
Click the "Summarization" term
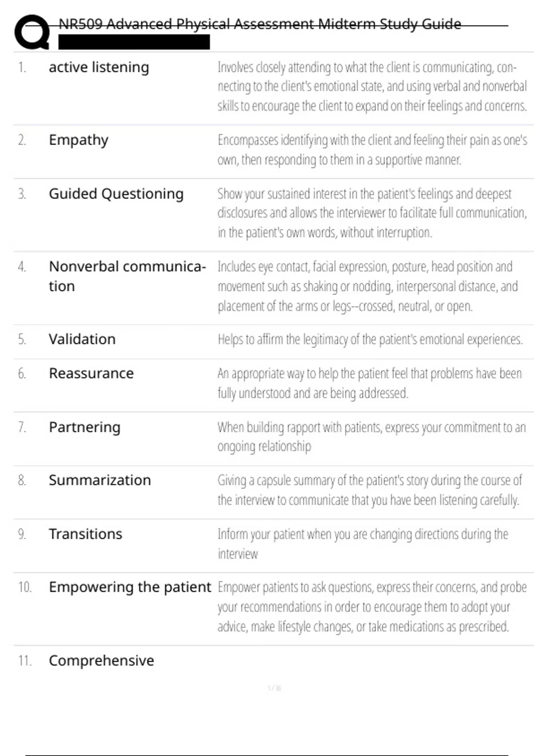pos(100,480)
